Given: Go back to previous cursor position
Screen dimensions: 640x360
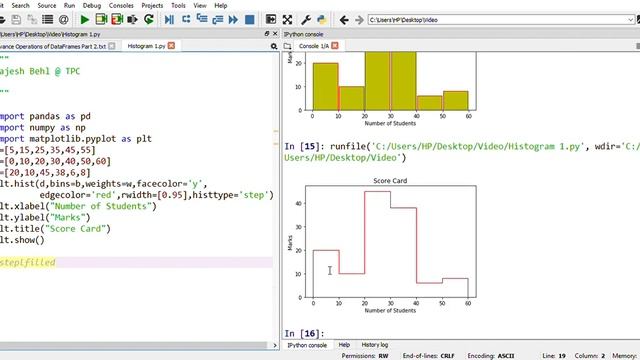Looking at the screenshot, I should (344, 20).
